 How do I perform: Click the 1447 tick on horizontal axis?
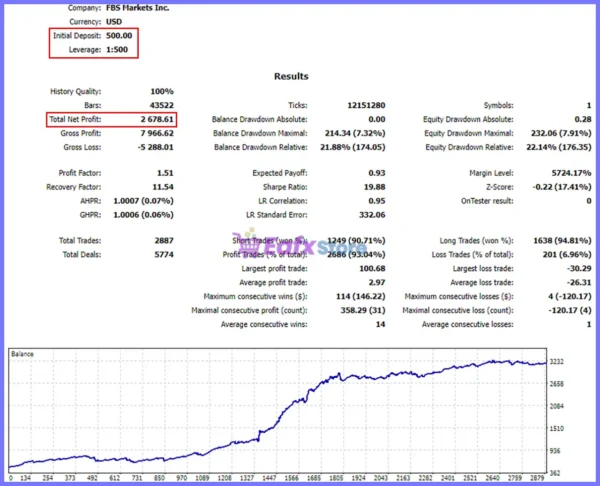point(269,478)
